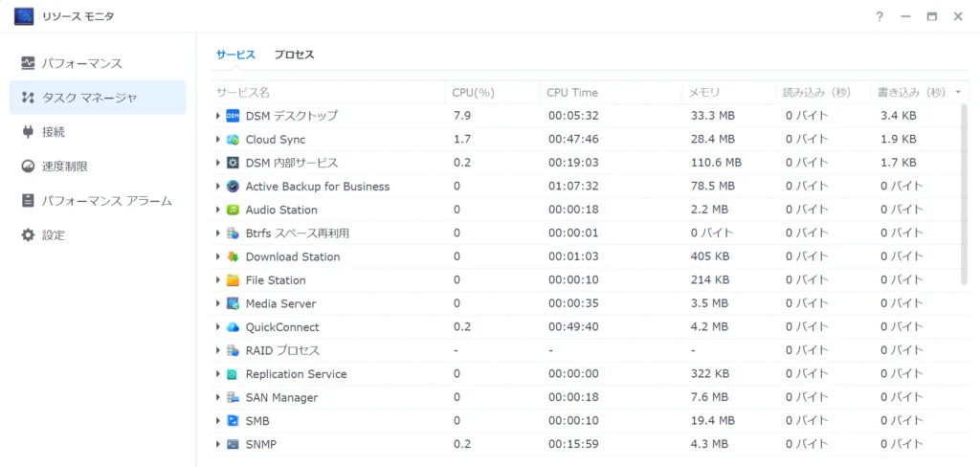980x467 pixels.
Task: Click the Active Backup for Business icon
Action: coord(233,187)
